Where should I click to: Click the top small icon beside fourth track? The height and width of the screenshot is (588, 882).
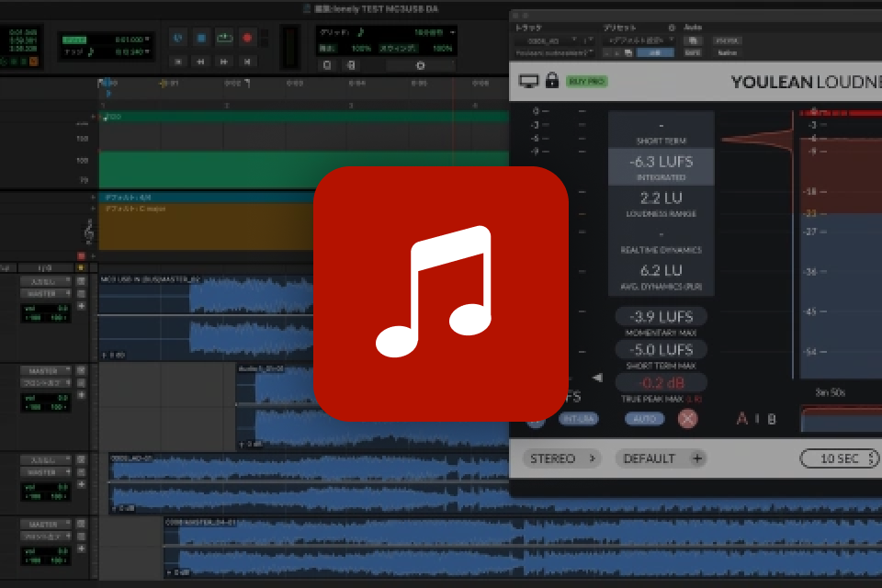(x=81, y=524)
